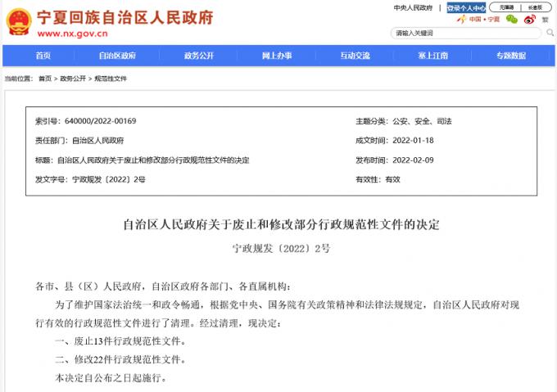Click the www.nx.gov.cn address text
The width and height of the screenshot is (557, 392).
[x=72, y=34]
